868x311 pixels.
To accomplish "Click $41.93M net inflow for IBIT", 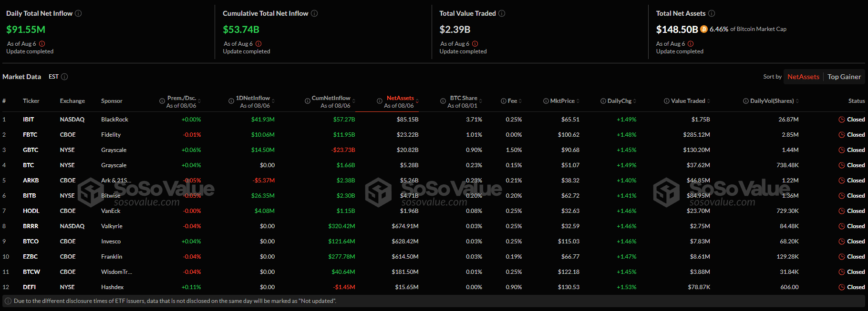I will point(263,120).
